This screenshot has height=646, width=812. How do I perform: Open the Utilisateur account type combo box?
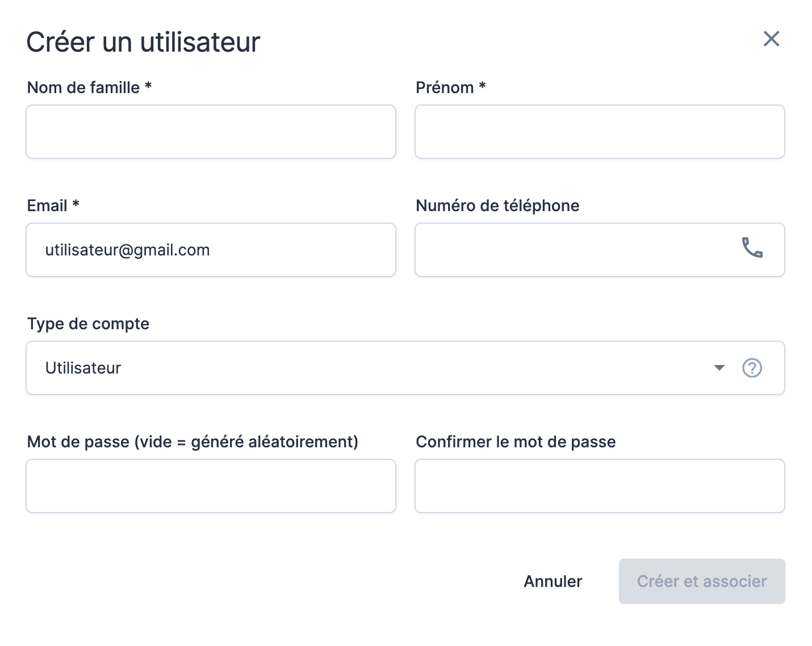pyautogui.click(x=369, y=368)
